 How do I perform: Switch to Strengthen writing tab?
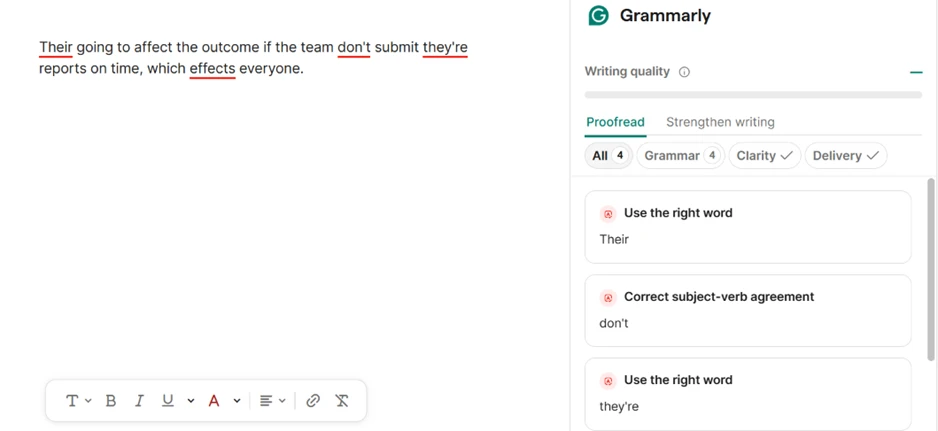(720, 122)
